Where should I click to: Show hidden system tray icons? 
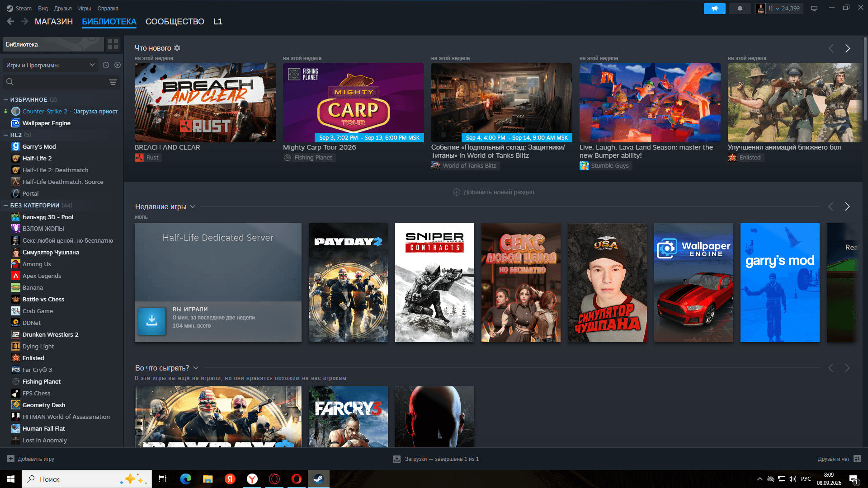[760, 479]
